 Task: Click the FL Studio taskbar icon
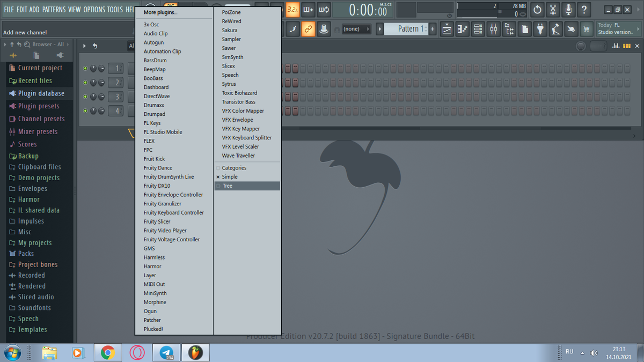coord(196,353)
